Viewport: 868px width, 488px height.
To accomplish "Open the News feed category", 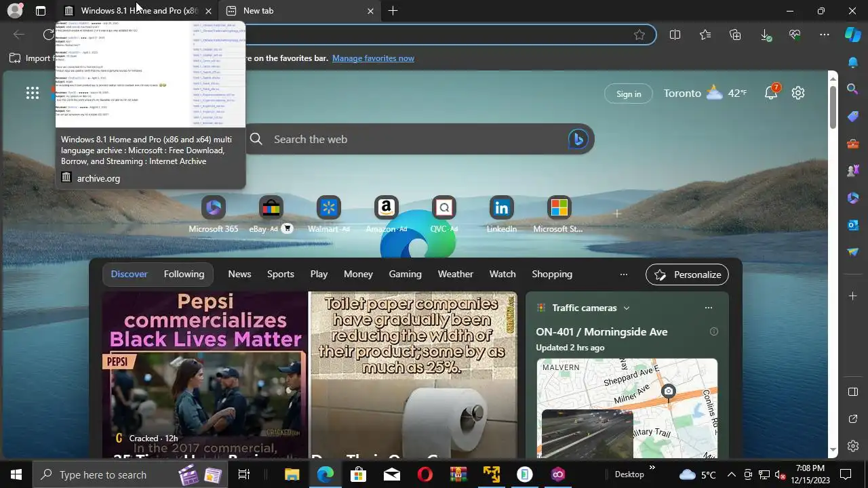I will click(x=239, y=274).
